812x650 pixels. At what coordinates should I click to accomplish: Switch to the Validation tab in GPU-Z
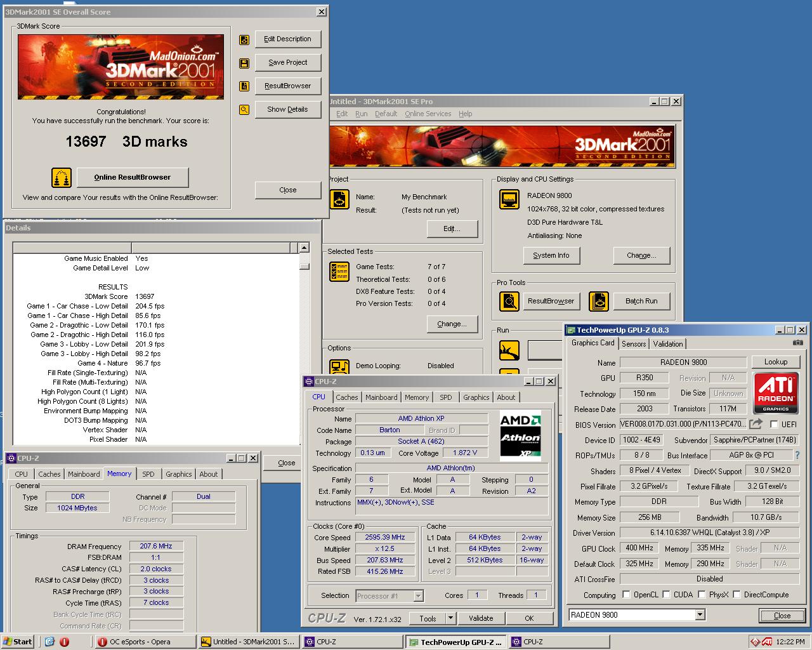point(668,344)
